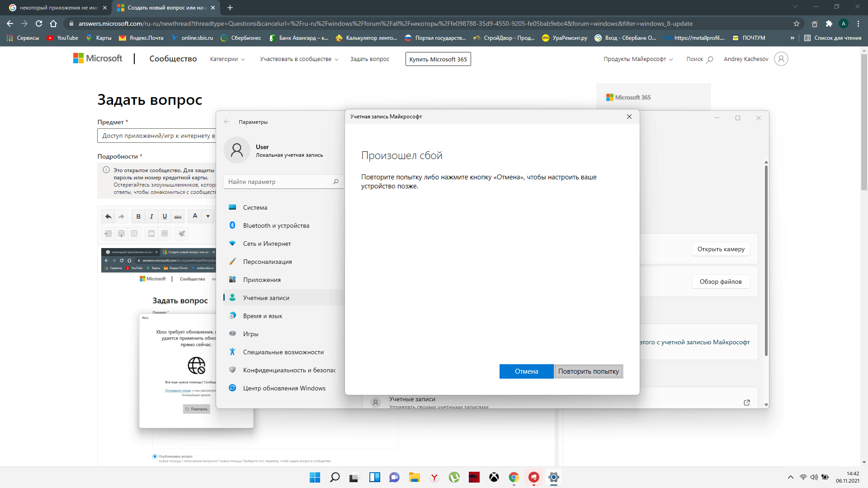Screen dimensions: 868x488
Task: Click Поиск in the site header
Action: point(699,59)
